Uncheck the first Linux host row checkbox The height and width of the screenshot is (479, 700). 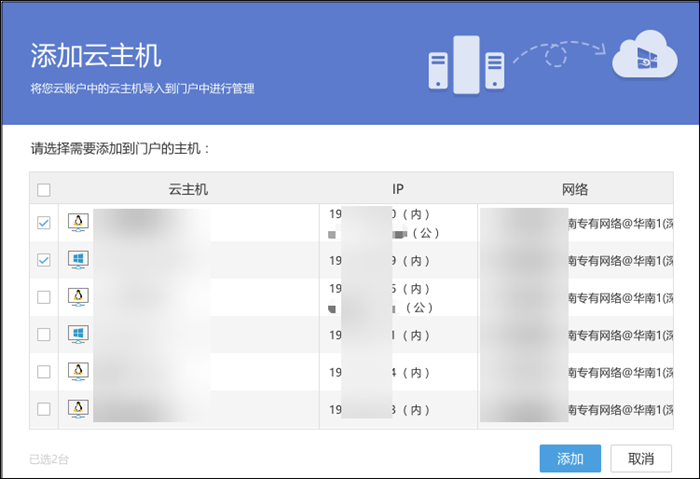(44, 223)
